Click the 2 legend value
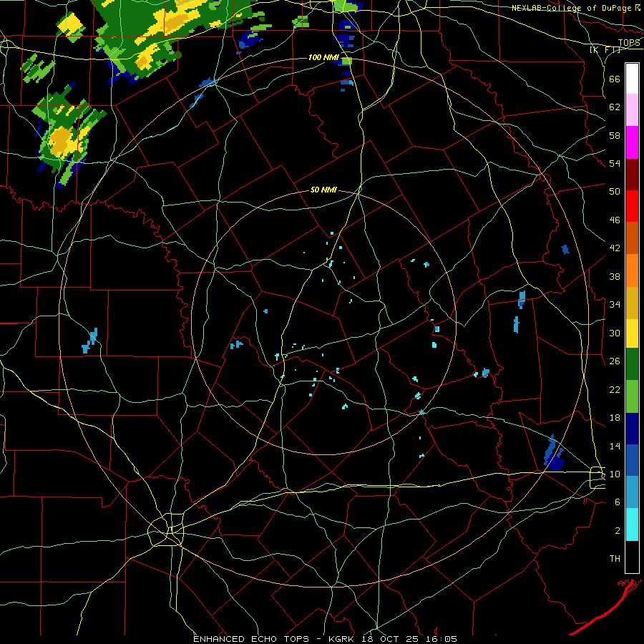The image size is (644, 644). pos(618,531)
